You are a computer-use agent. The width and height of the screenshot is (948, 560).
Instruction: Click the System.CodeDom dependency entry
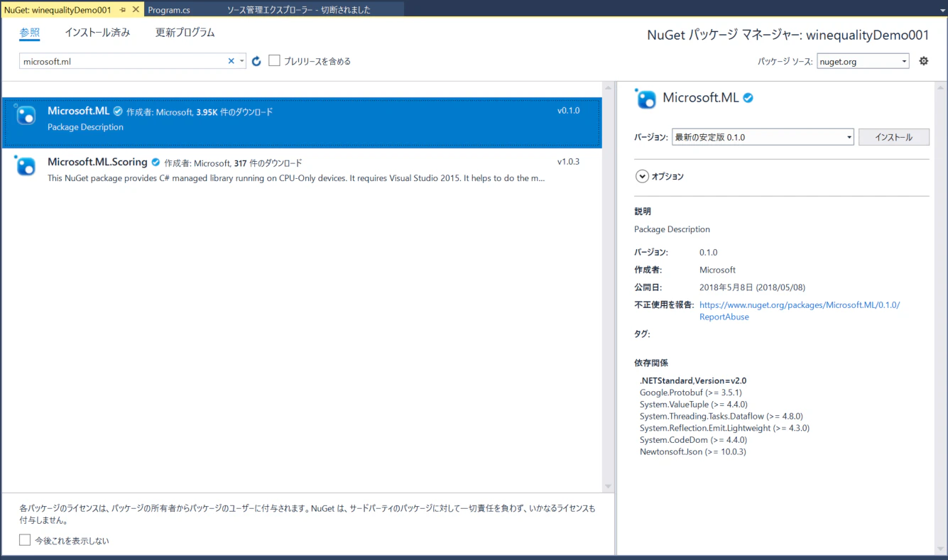(693, 440)
